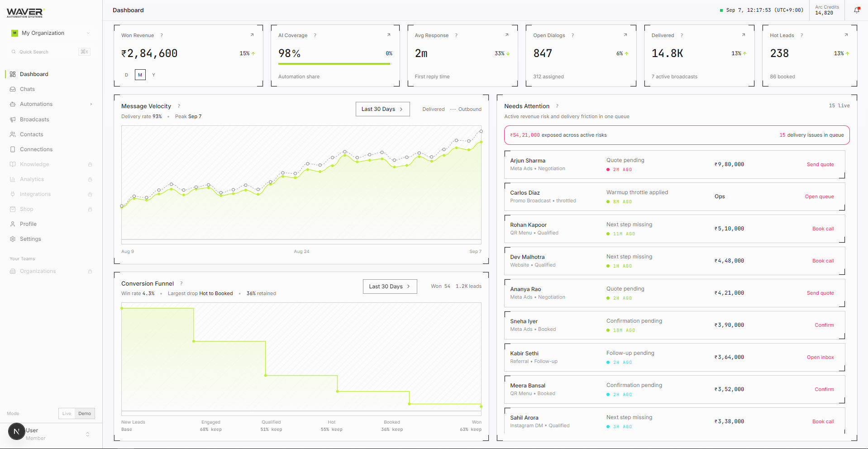Click Book call for Sahil Arora
Screen dimensions: 868x449
point(823,421)
